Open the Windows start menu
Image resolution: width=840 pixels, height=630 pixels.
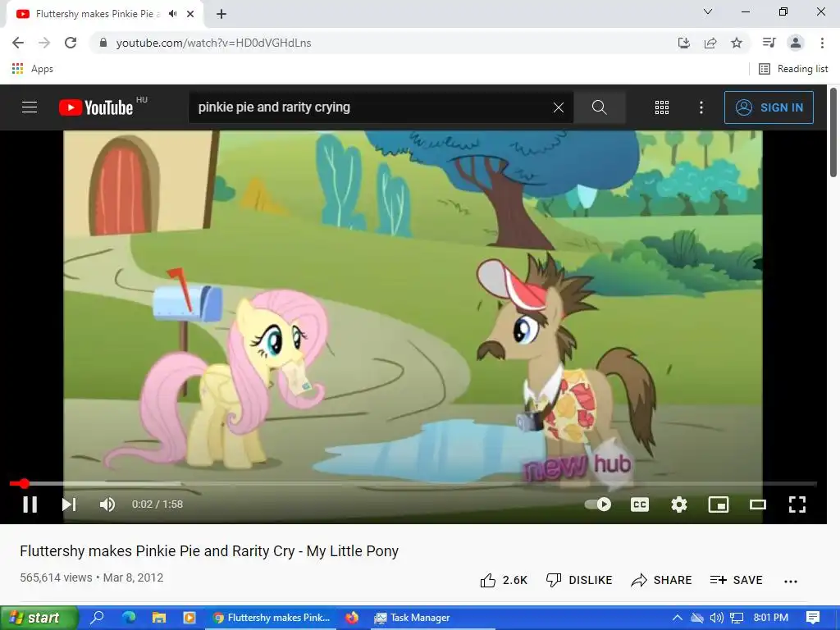[39, 618]
